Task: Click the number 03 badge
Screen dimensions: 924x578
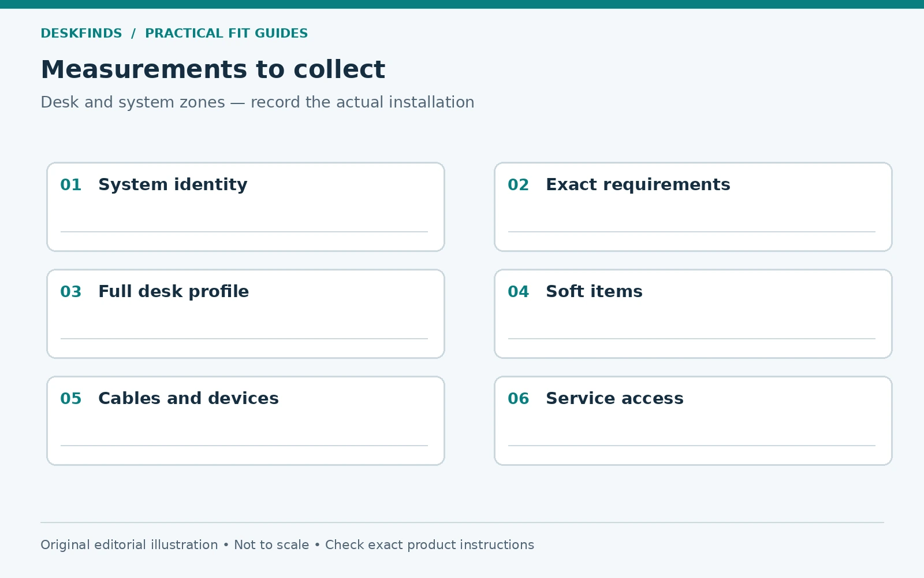Action: tap(71, 292)
